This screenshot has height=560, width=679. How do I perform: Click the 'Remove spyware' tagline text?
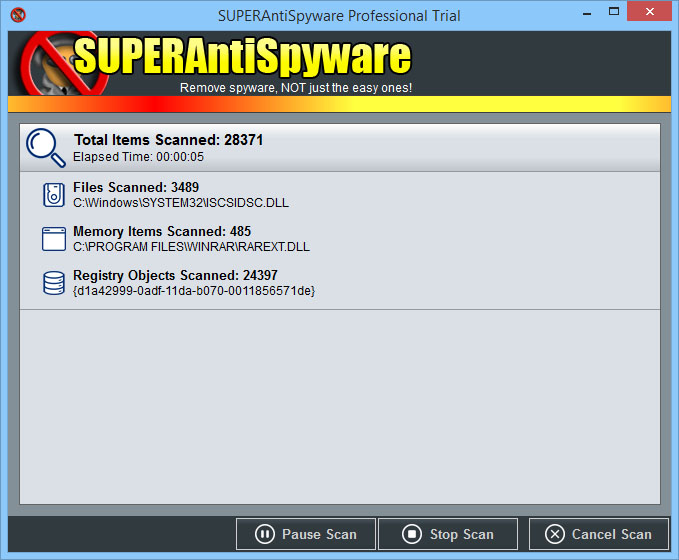point(296,88)
